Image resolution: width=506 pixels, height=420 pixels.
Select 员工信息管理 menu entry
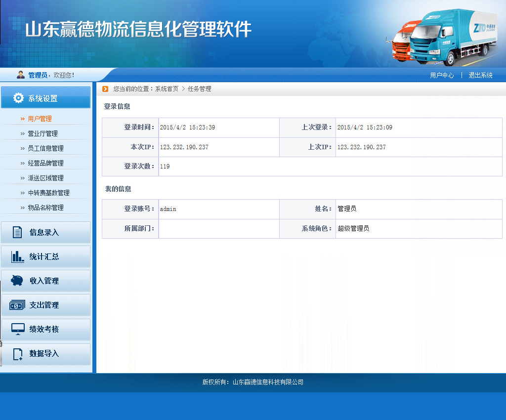click(45, 148)
